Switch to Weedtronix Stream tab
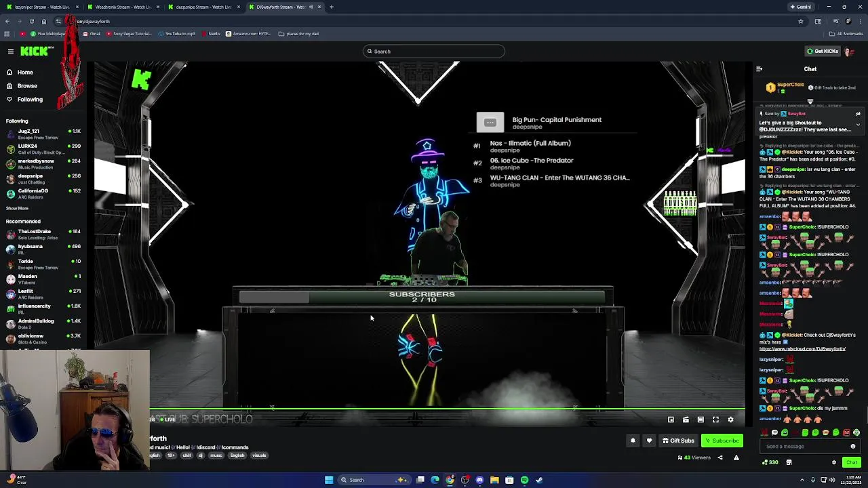 click(123, 7)
